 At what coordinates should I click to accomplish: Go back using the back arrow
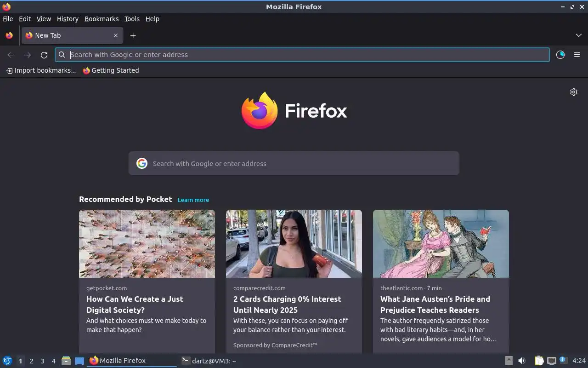pos(11,55)
